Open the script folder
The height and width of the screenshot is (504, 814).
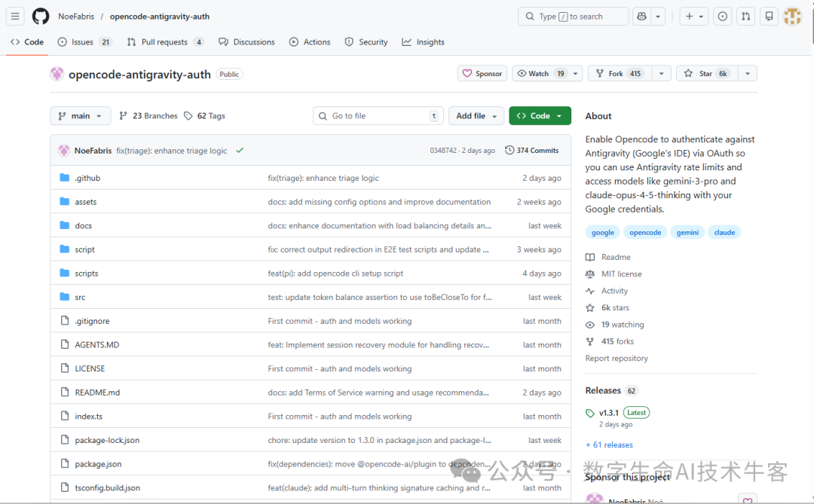[x=84, y=249]
